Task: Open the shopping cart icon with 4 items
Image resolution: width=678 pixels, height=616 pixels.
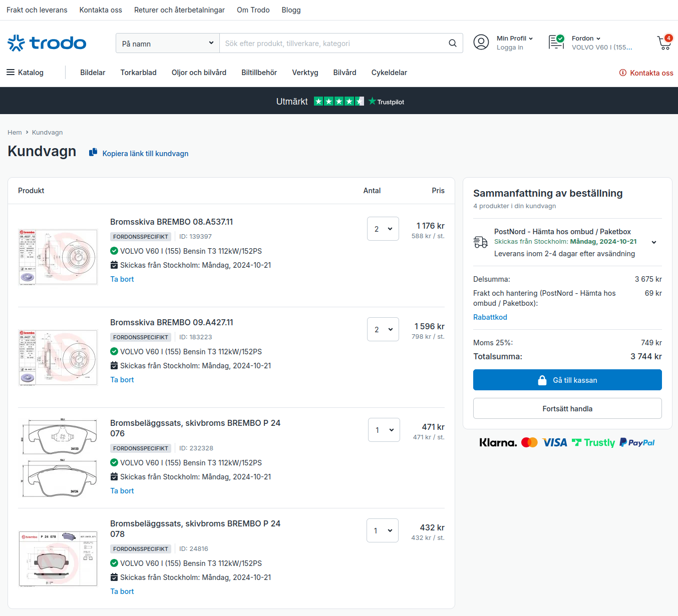Action: click(x=664, y=43)
